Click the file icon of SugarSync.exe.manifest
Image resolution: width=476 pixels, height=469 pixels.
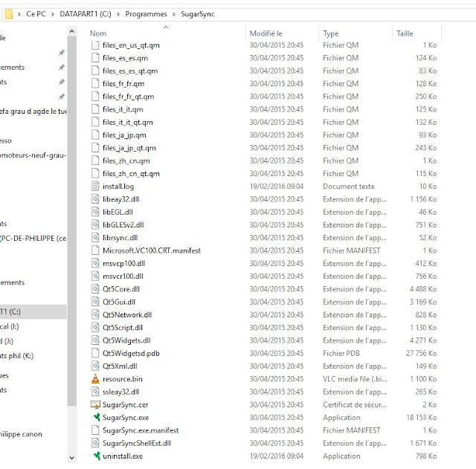95,430
